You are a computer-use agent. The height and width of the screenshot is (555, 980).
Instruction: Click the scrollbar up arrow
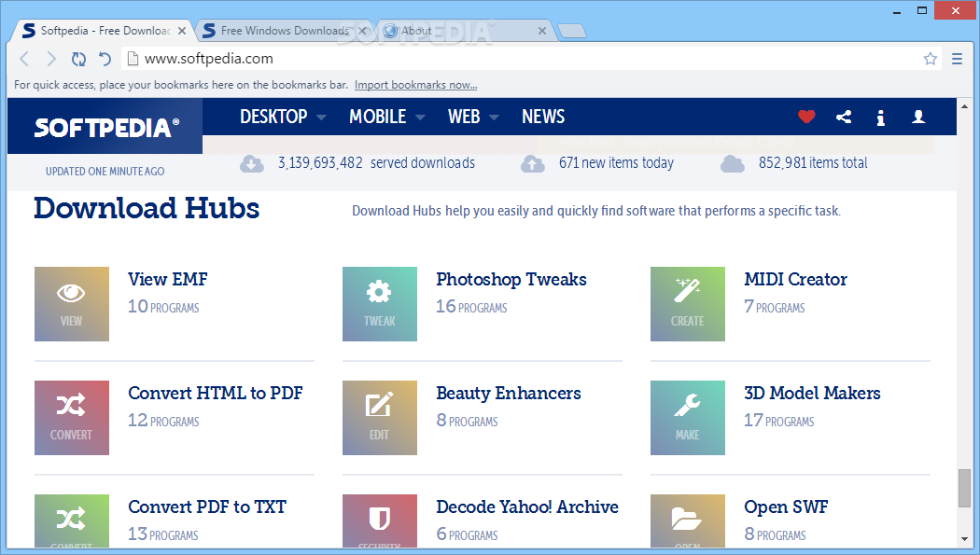[x=964, y=106]
